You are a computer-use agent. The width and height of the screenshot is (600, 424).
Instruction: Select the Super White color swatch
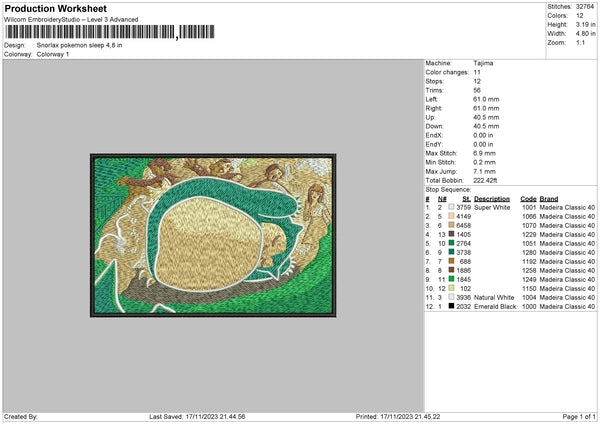pos(452,207)
